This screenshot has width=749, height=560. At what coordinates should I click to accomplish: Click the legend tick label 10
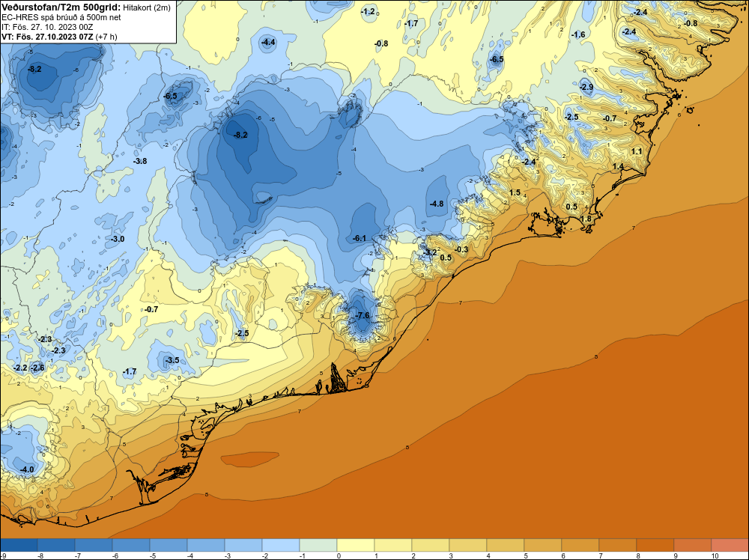point(715,556)
